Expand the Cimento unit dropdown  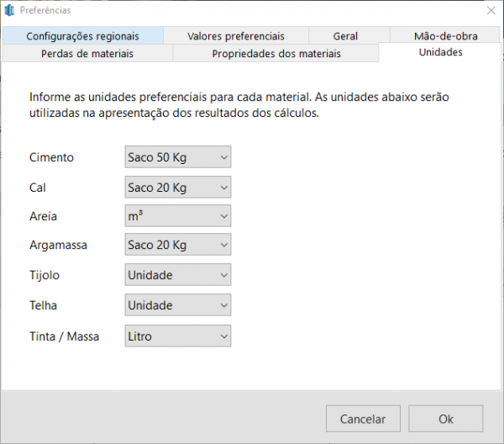[x=177, y=157]
